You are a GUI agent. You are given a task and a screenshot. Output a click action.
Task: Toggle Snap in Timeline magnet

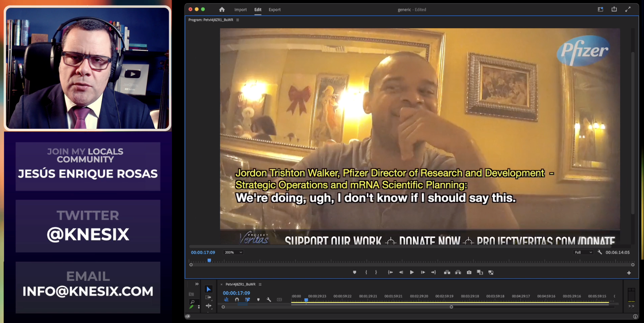(x=237, y=299)
